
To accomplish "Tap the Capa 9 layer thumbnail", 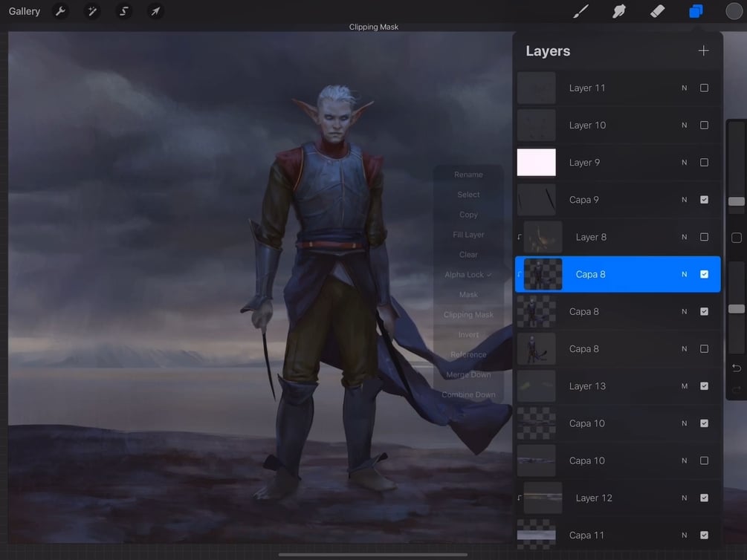I will click(x=537, y=200).
